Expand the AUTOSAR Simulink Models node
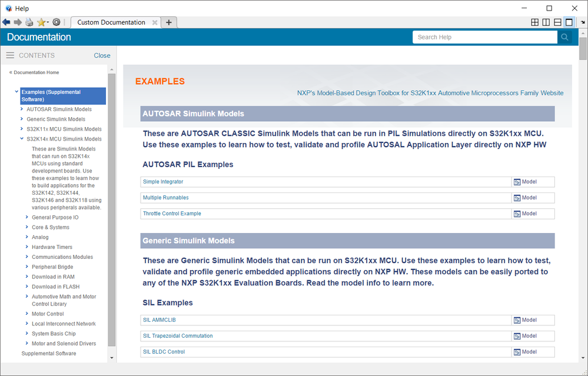588x376 pixels. point(22,109)
